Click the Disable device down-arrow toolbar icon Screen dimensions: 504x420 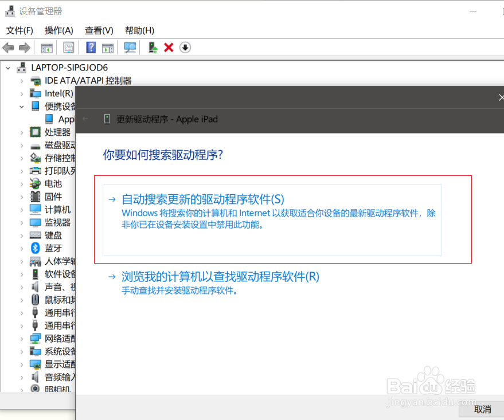pyautogui.click(x=185, y=47)
